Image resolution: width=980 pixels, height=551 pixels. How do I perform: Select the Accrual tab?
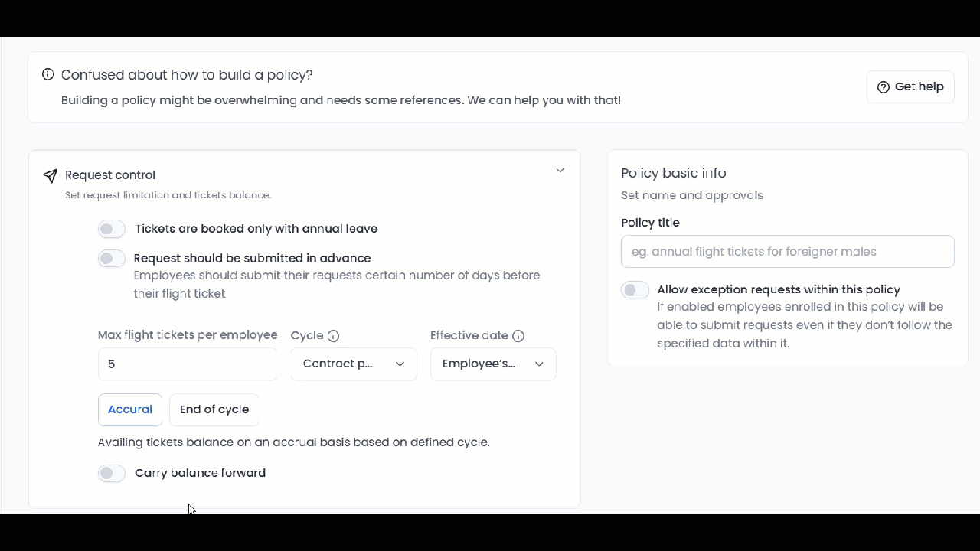(130, 409)
